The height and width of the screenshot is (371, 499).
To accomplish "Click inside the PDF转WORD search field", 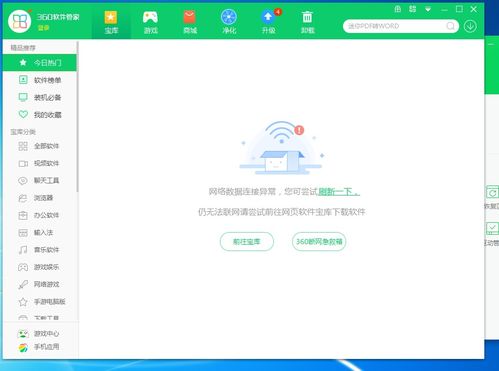I will [x=395, y=26].
